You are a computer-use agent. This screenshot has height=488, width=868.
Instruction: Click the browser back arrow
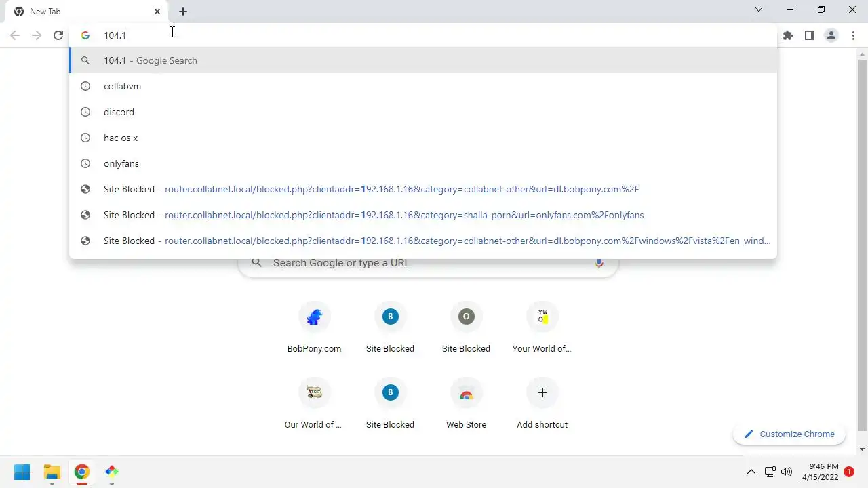[x=15, y=35]
